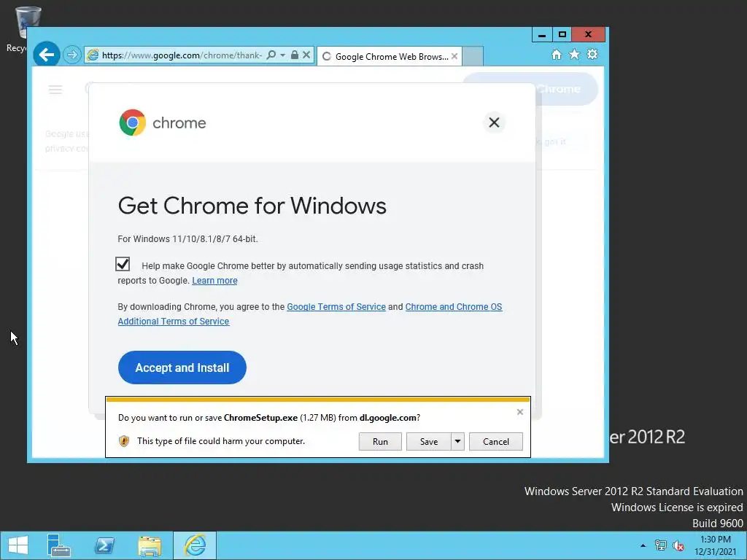Uncheck usage statistics and crash reports checkbox
747x560 pixels.
pyautogui.click(x=123, y=264)
